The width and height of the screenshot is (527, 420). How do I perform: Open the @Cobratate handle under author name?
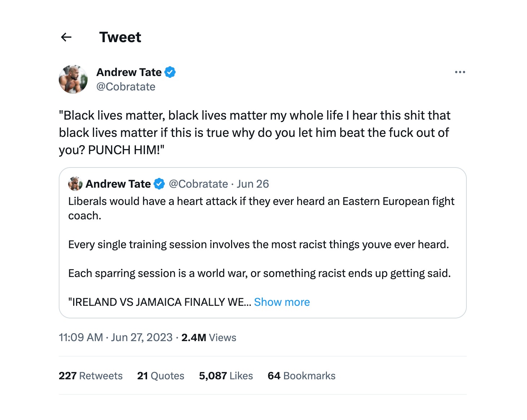(x=126, y=87)
